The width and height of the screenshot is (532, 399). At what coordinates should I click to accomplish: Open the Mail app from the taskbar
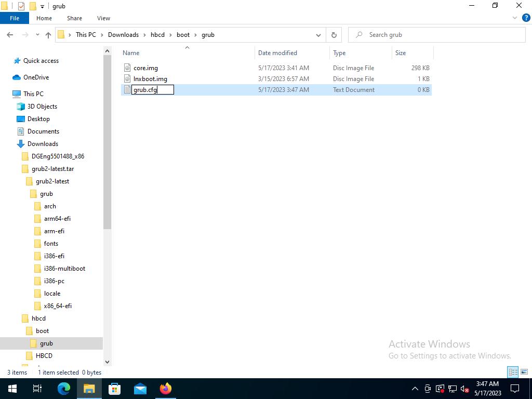(140, 389)
